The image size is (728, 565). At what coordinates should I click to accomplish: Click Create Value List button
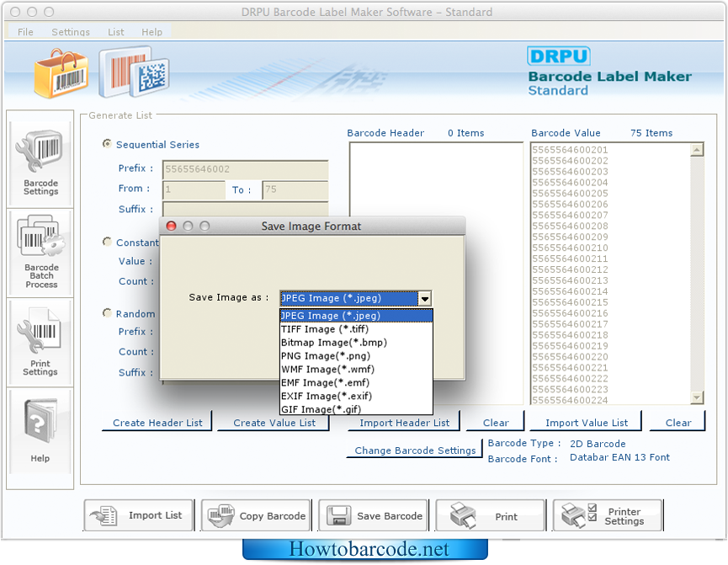coord(274,423)
